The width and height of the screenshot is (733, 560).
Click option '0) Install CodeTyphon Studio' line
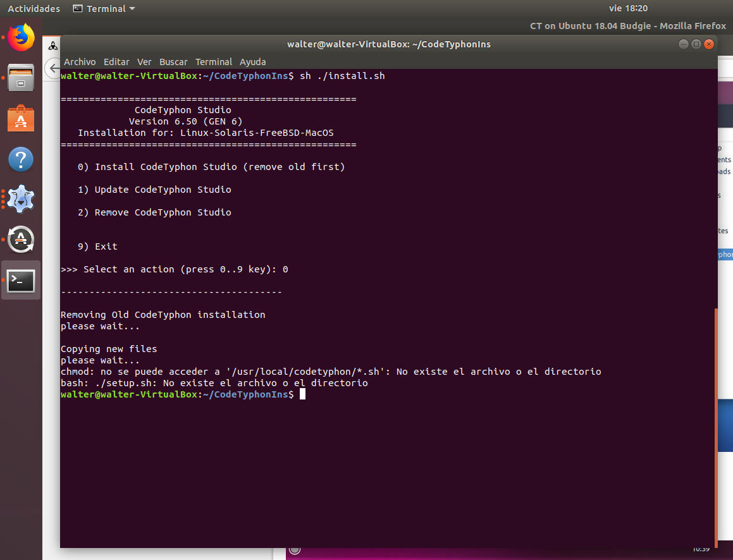[x=211, y=167]
